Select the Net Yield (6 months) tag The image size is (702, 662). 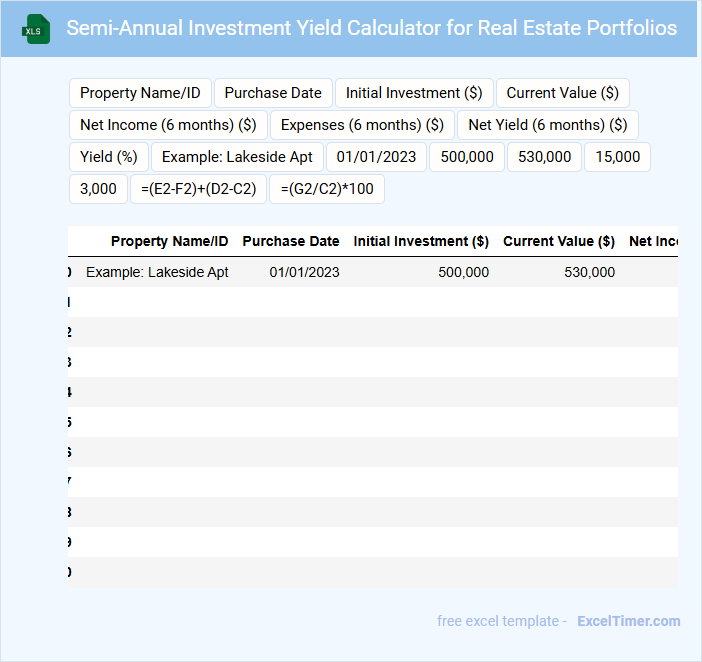coord(547,125)
